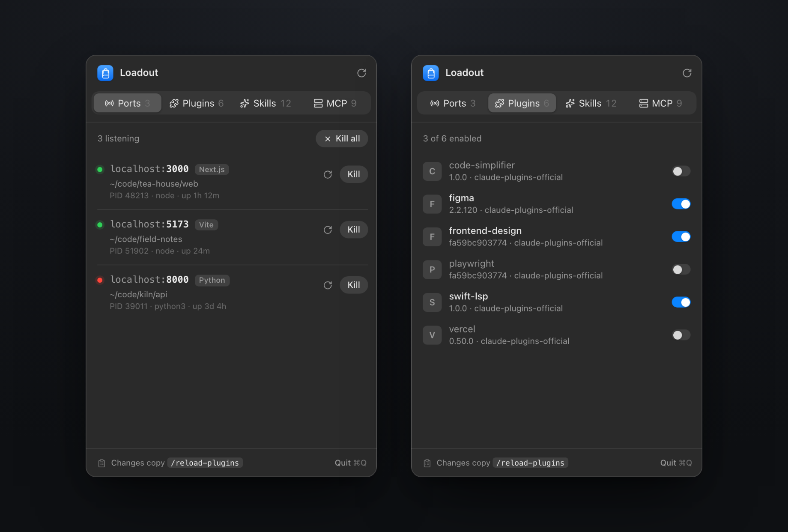
Task: Click the '3 of 6 enabled' label
Action: (x=452, y=139)
